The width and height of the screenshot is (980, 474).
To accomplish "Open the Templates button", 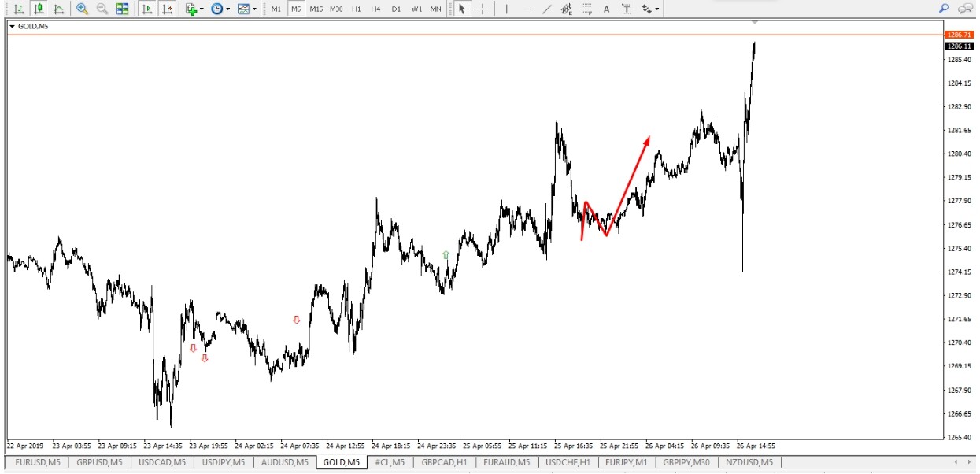I will pos(243,9).
